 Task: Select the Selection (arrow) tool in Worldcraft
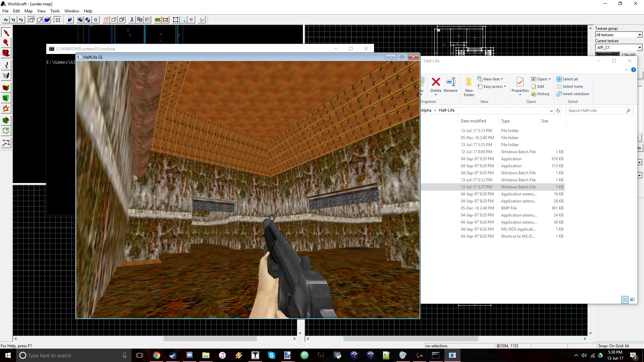pos(6,33)
